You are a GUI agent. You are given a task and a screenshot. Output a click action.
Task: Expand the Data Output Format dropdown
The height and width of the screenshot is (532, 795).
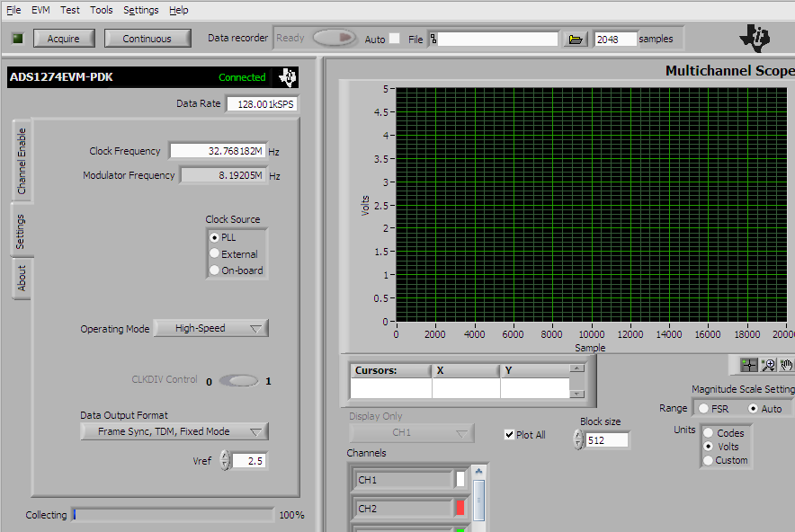pyautogui.click(x=174, y=432)
